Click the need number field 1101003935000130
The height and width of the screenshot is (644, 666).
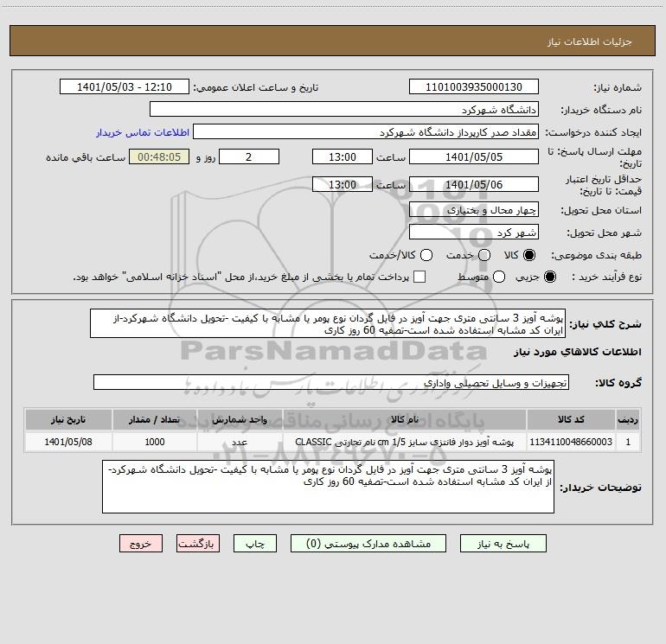(474, 86)
